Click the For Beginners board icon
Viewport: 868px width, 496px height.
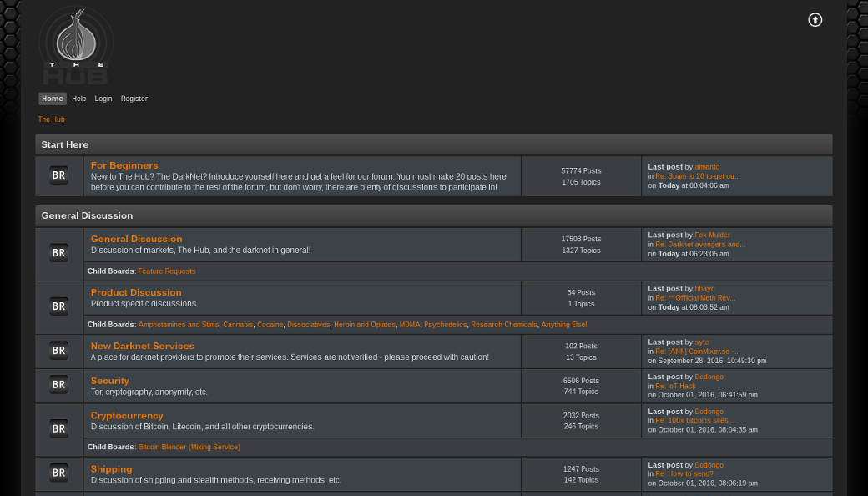[x=58, y=175]
